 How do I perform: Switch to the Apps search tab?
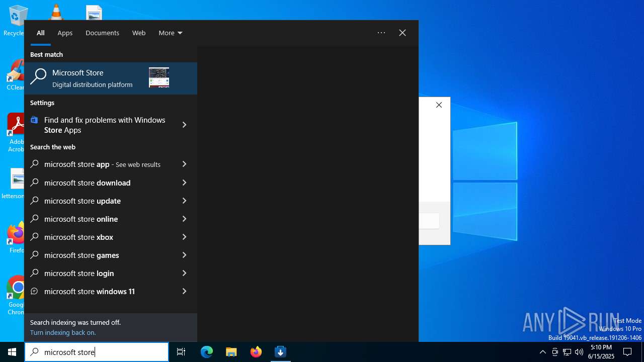(x=65, y=33)
